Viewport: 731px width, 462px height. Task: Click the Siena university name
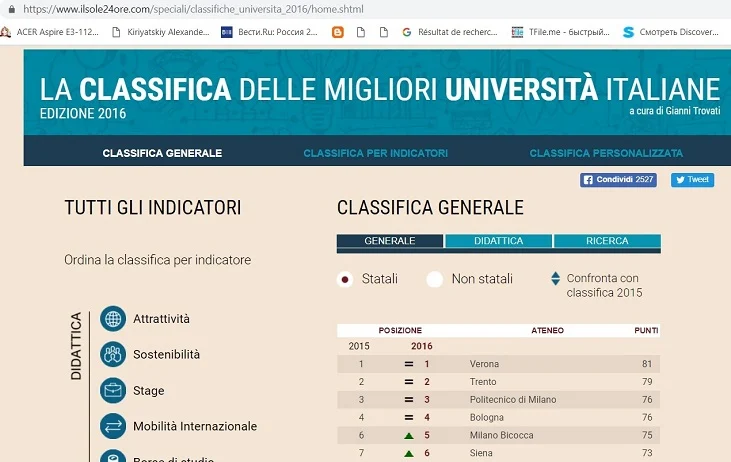[x=481, y=453]
